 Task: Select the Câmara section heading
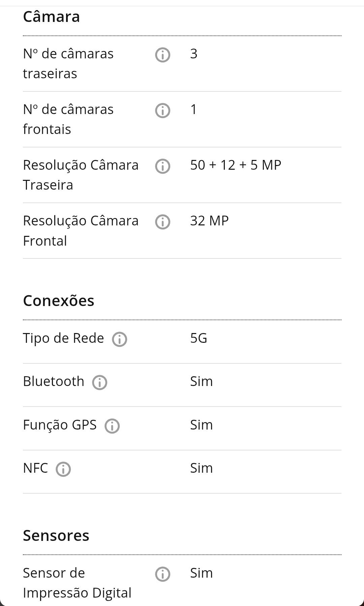click(51, 17)
